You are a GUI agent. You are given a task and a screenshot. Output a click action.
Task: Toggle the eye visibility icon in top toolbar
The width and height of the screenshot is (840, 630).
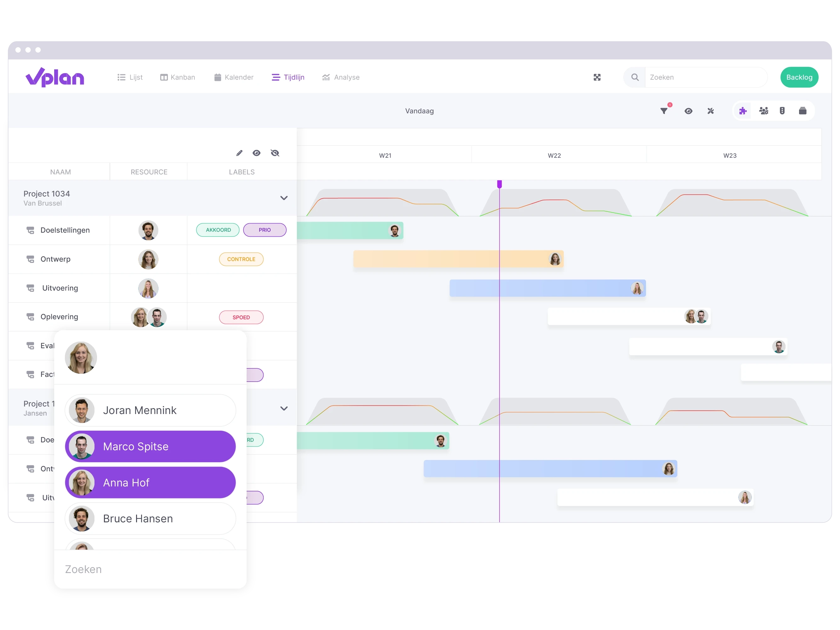(688, 111)
